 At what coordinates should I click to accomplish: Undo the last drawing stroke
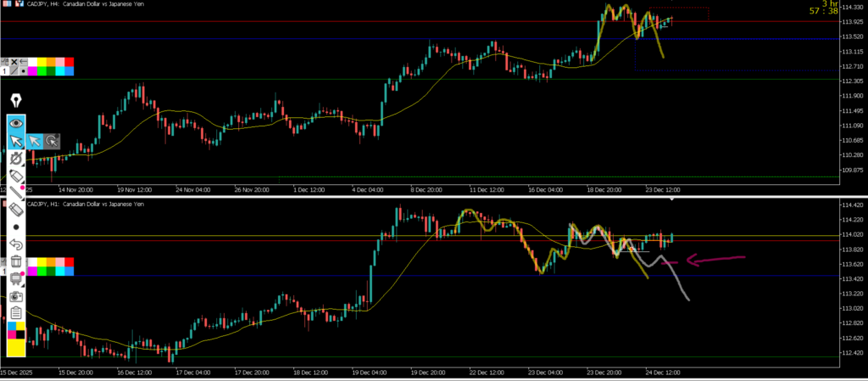[x=16, y=244]
